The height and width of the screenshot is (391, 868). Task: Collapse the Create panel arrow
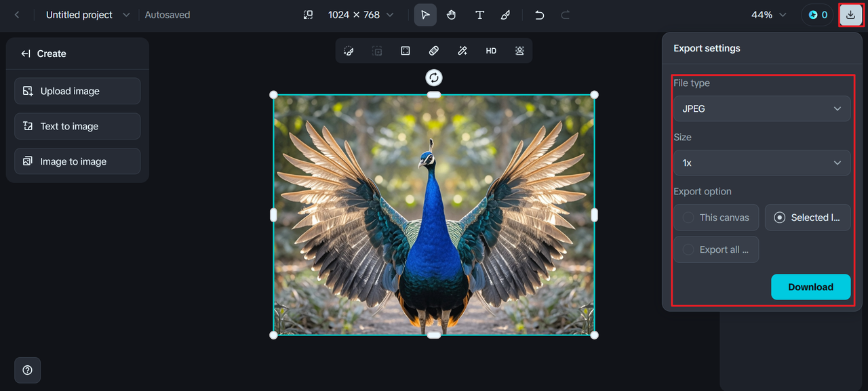coord(26,54)
